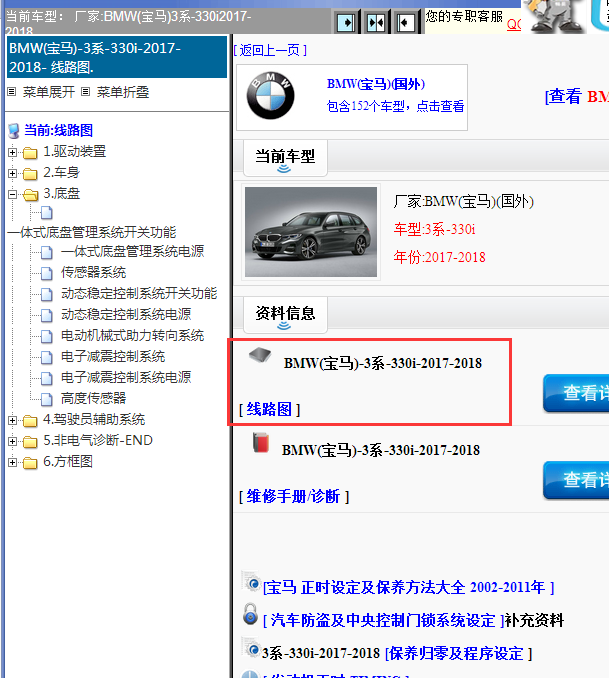Open 电子减震控制系统 tree item
The width and height of the screenshot is (609, 678).
[x=113, y=356]
